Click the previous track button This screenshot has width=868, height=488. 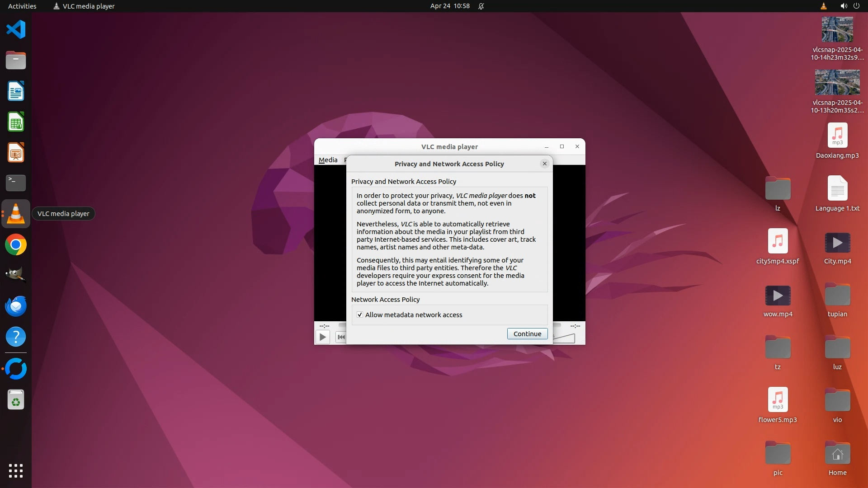(341, 337)
